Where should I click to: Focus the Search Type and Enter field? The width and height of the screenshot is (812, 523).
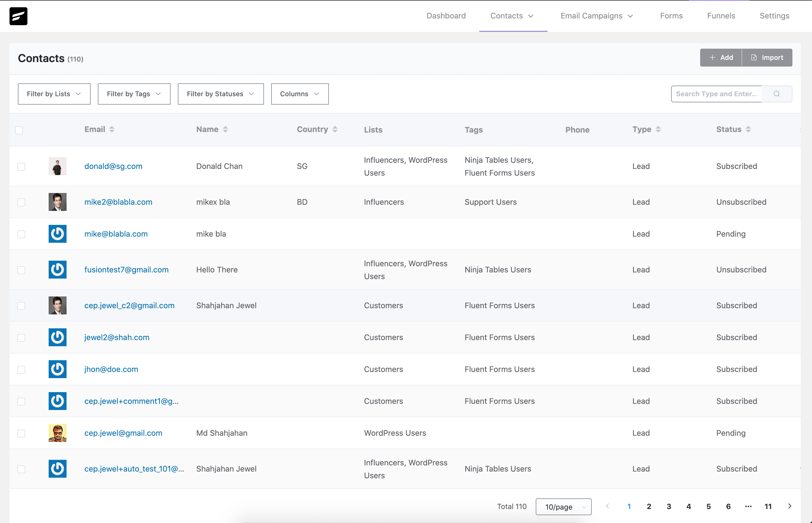[716, 94]
